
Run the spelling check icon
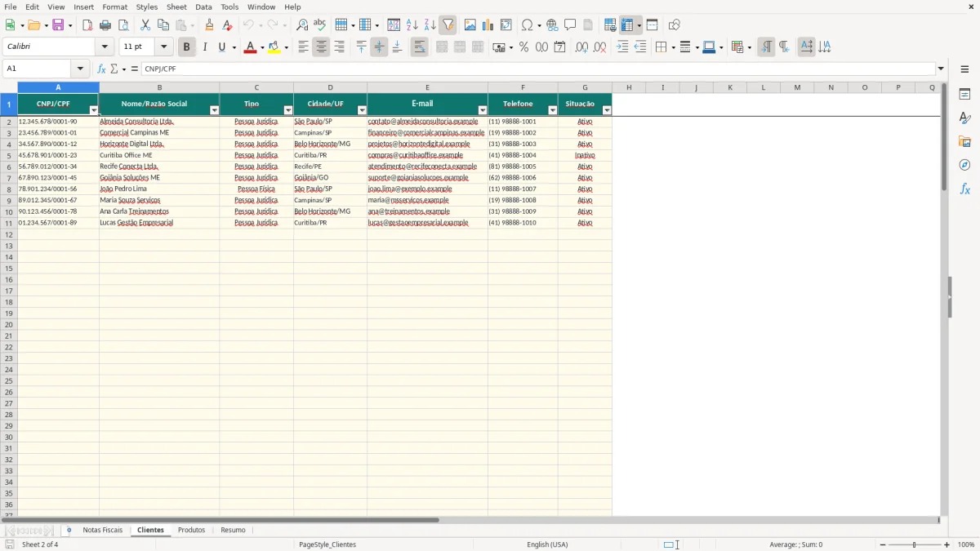[320, 25]
